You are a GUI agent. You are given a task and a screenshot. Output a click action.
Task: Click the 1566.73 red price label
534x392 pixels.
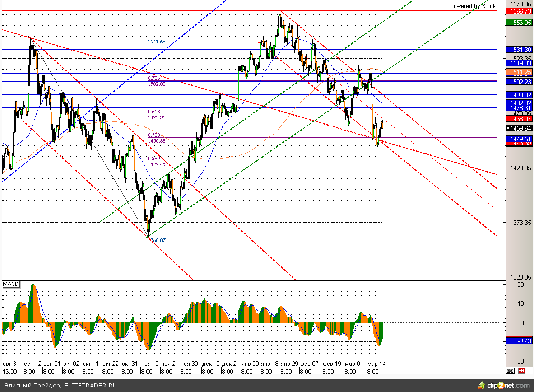(519, 11)
